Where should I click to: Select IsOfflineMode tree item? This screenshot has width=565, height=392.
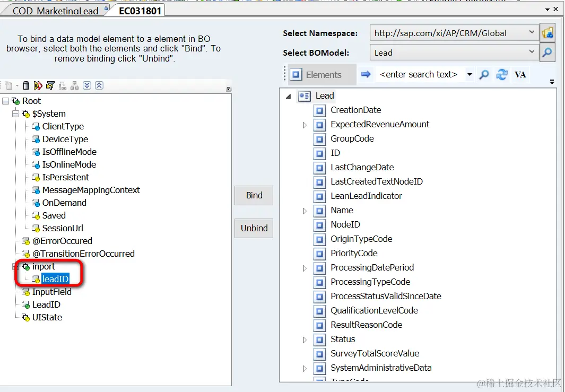coord(69,152)
